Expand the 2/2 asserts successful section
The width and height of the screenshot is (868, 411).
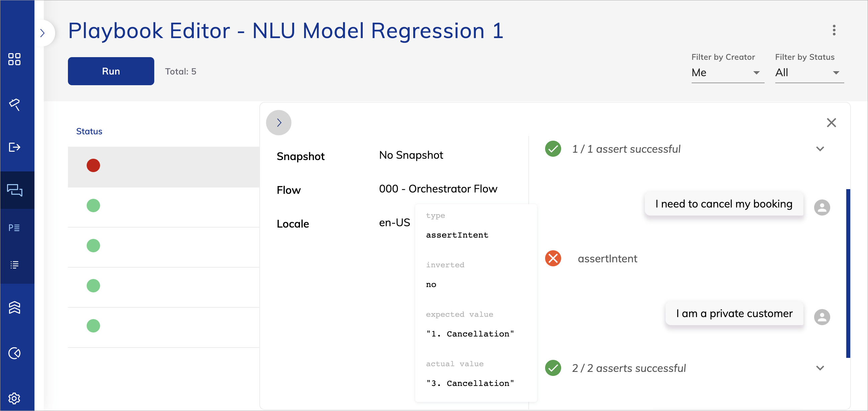(x=820, y=368)
